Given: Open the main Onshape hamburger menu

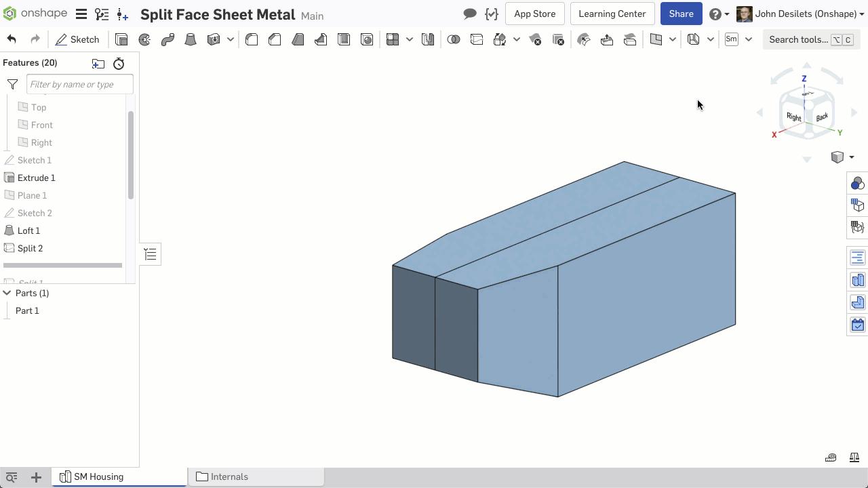Looking at the screenshot, I should (x=81, y=14).
